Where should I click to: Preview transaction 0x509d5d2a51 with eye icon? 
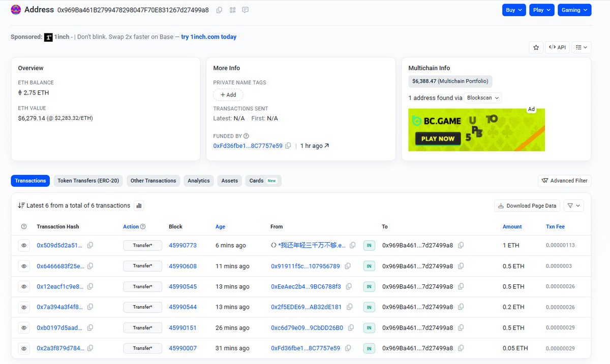pos(24,245)
